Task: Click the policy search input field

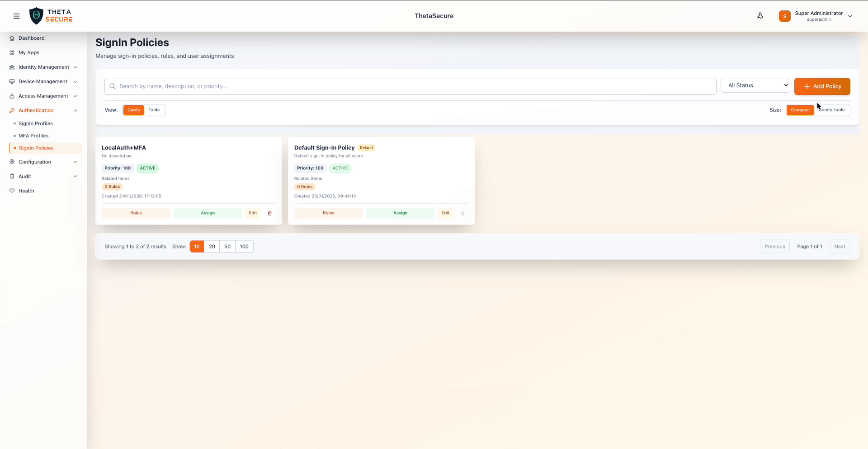Action: pyautogui.click(x=407, y=86)
